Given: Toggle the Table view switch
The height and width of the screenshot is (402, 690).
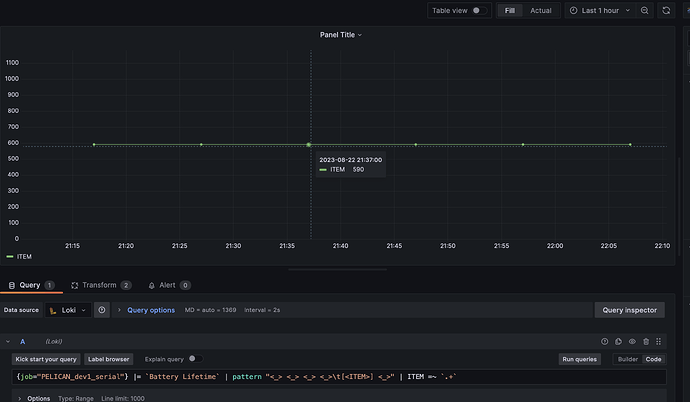Looking at the screenshot, I should 481,10.
